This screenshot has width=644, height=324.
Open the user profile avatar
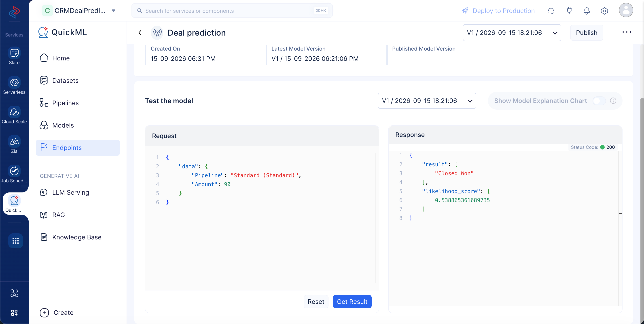(626, 10)
